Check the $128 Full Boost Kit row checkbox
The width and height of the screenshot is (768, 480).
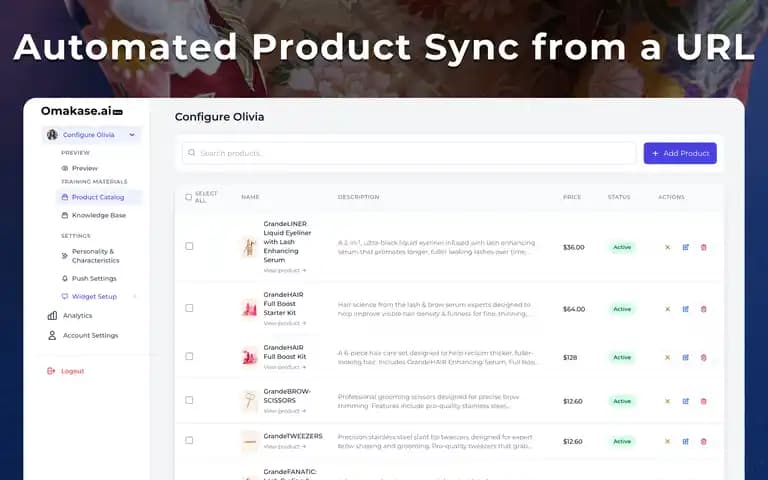[x=189, y=356]
